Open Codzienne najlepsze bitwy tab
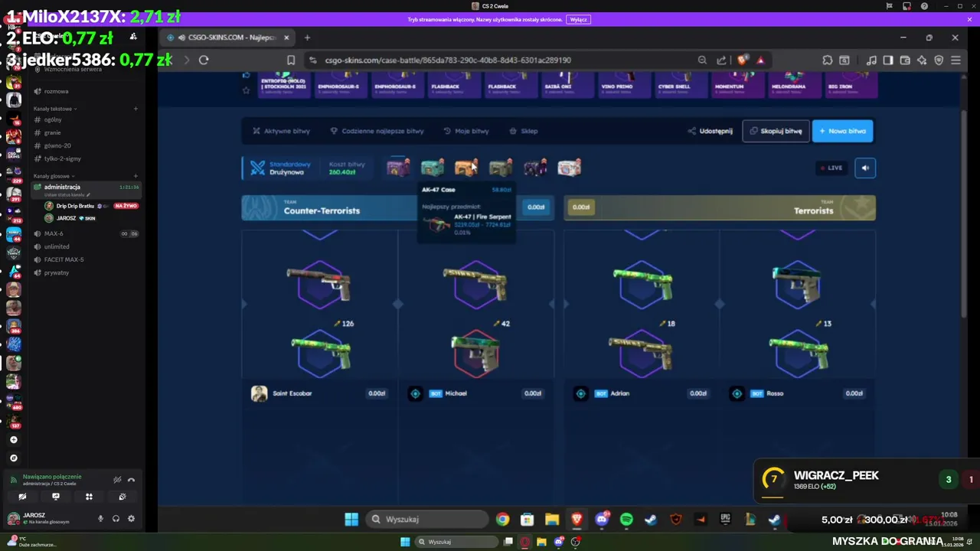The height and width of the screenshot is (551, 980). [x=377, y=131]
